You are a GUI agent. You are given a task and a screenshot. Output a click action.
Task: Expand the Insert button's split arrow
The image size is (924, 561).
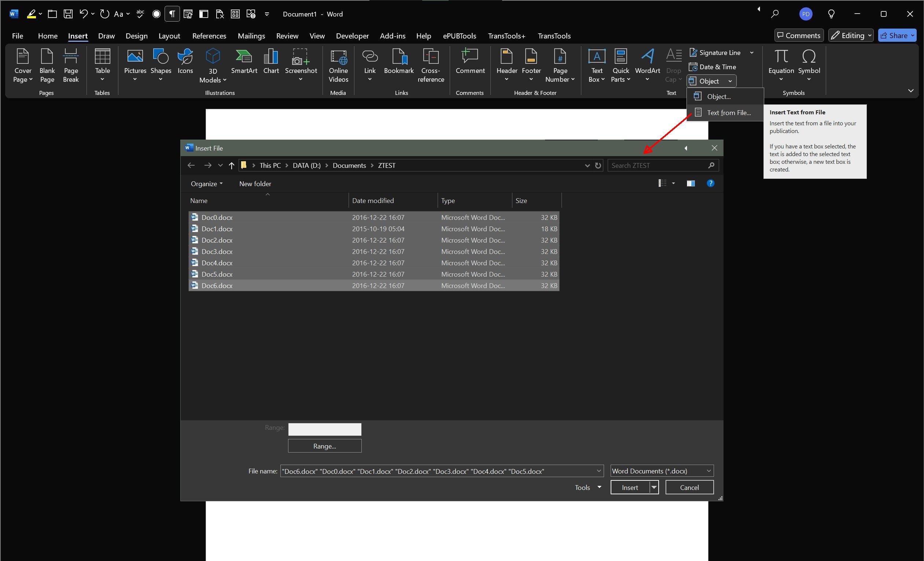click(x=654, y=487)
